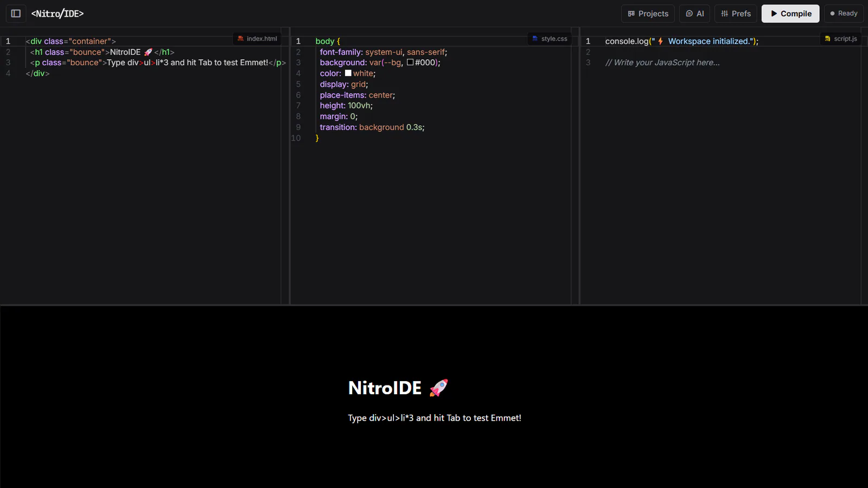
Task: Click the lightning bolt emoji in console.log
Action: click(661, 41)
